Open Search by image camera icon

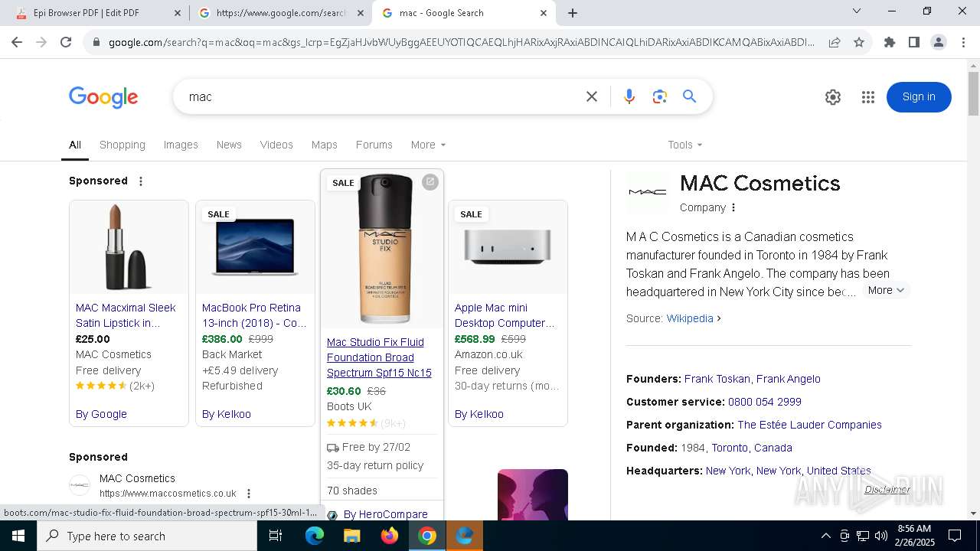point(660,96)
